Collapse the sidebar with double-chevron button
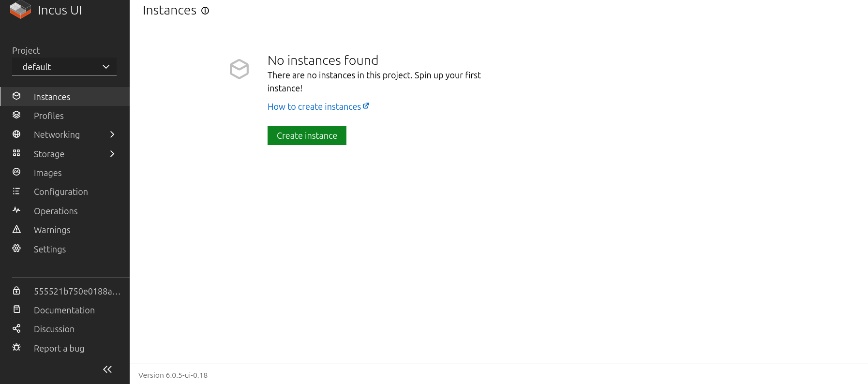868x384 pixels. (x=107, y=369)
